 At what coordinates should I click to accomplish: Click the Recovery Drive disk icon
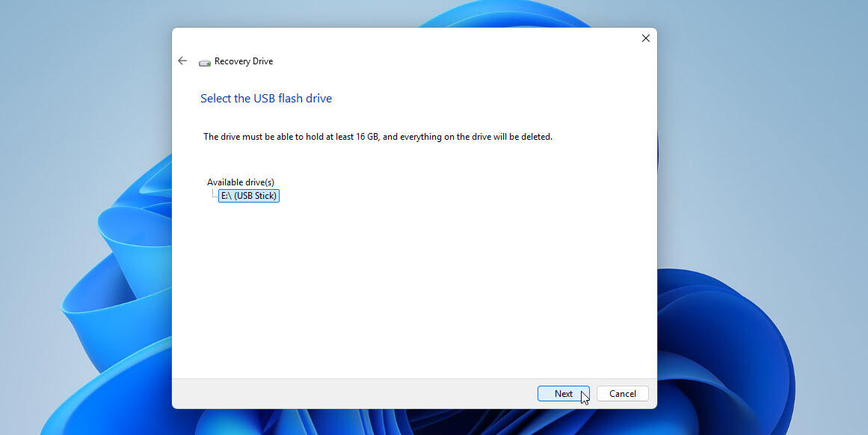pyautogui.click(x=205, y=62)
